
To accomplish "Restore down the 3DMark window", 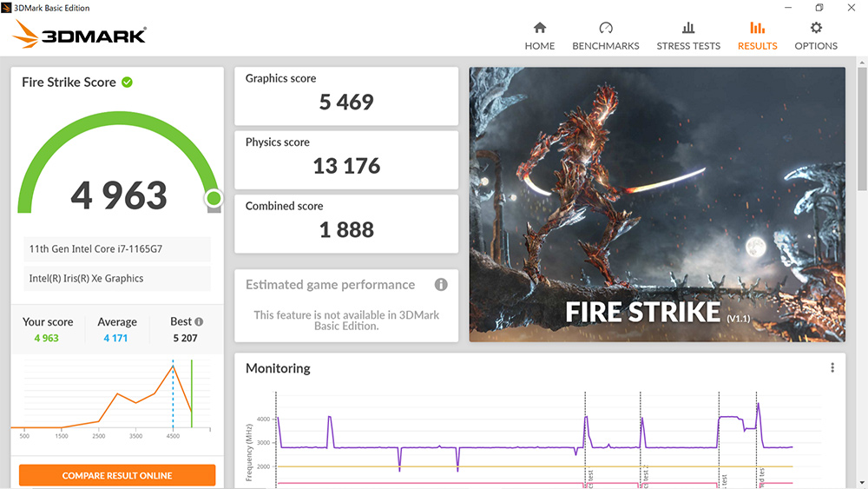I will pos(819,8).
